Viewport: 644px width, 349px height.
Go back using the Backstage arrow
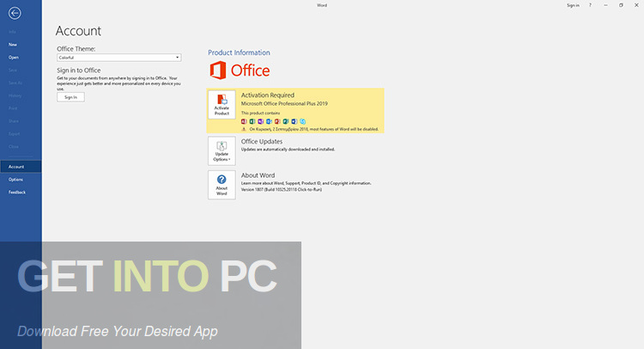coord(15,13)
